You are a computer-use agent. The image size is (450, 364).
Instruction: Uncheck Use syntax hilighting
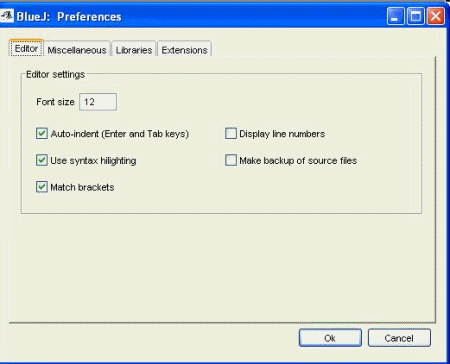[42, 160]
